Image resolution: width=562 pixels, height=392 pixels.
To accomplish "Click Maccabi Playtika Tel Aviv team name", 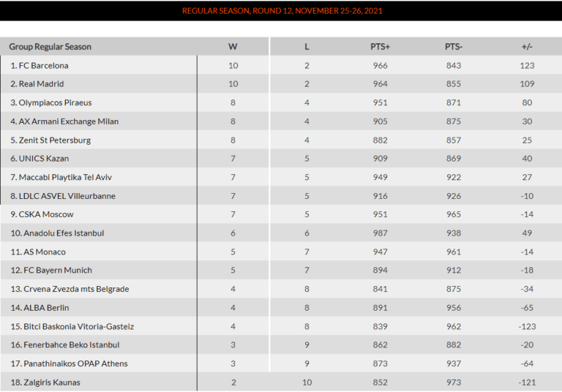I will [66, 178].
